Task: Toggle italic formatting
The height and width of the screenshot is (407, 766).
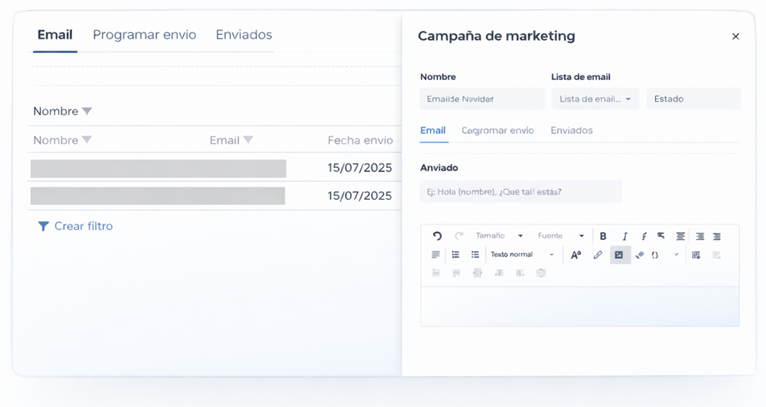Action: (624, 236)
